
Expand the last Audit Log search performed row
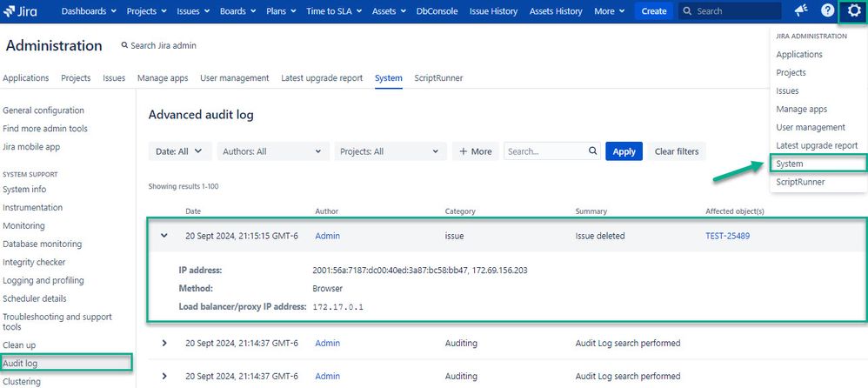(164, 377)
